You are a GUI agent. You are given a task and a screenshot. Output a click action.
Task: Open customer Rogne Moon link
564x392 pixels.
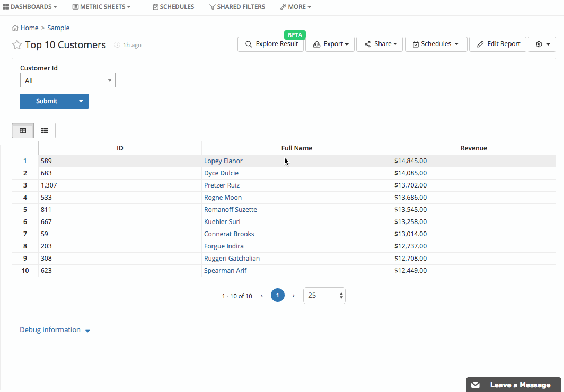click(223, 198)
